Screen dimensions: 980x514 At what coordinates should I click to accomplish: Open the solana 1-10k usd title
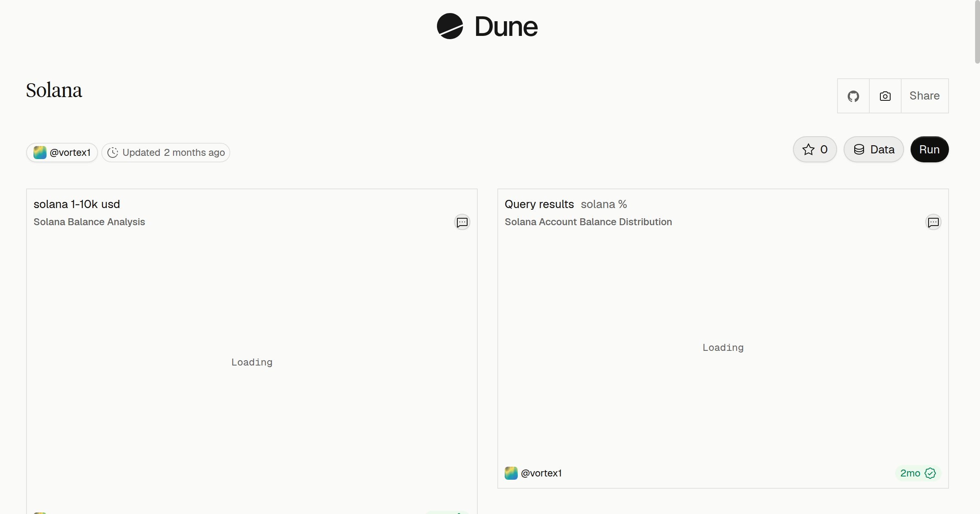(x=77, y=204)
